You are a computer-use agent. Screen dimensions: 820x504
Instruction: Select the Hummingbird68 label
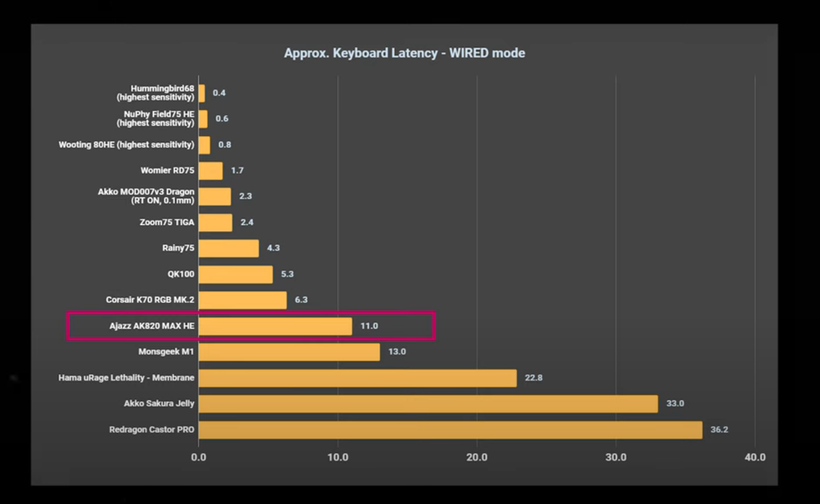(x=156, y=93)
